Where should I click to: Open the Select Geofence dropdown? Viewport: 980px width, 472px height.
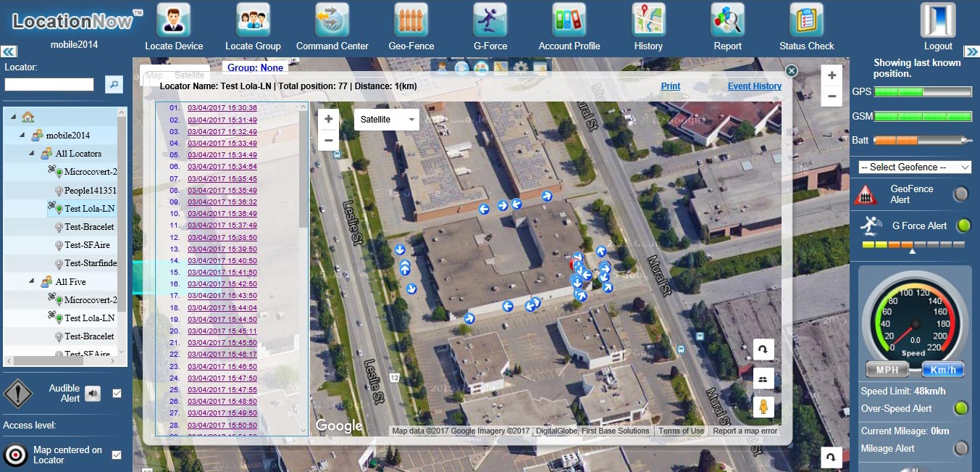[914, 167]
